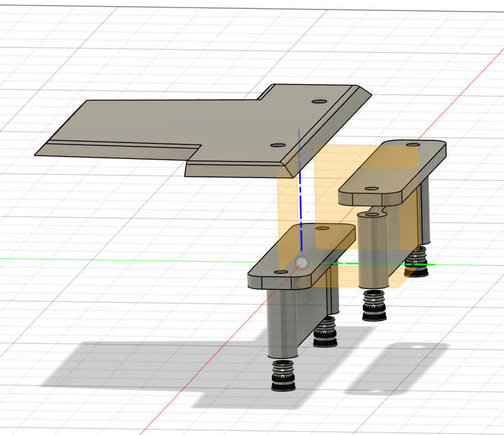Viewport: 504px width, 435px height.
Task: Select the threaded insert under the middle standoff
Action: pyautogui.click(x=375, y=305)
